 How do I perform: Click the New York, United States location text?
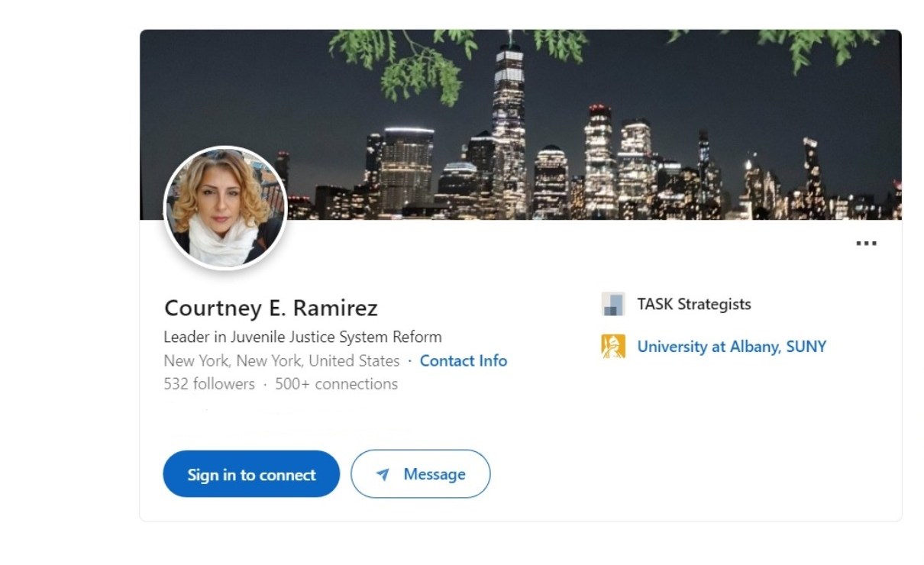pos(282,361)
